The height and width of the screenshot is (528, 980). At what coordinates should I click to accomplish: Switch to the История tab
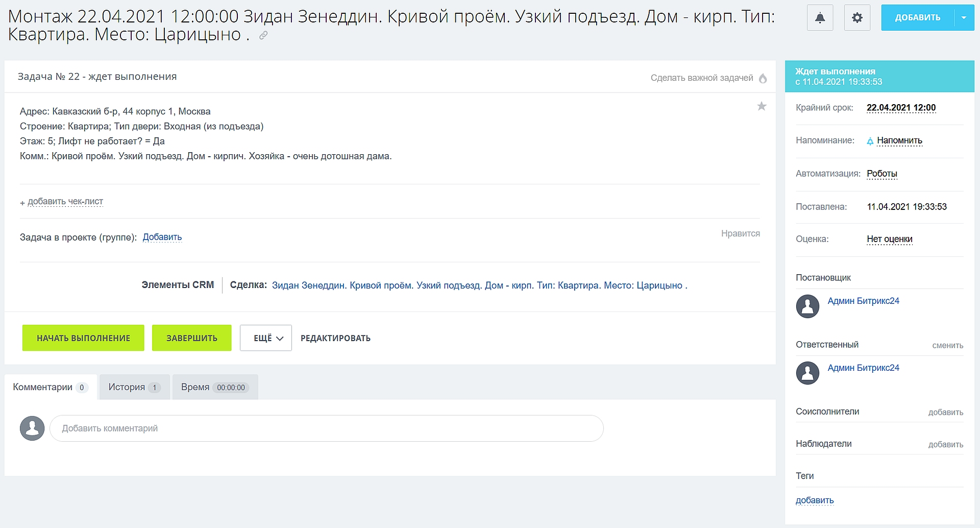[x=134, y=387]
